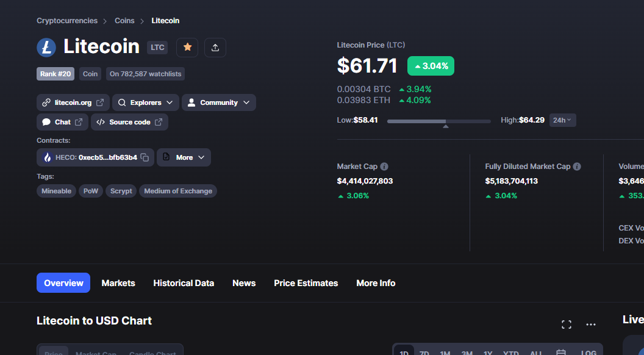Click the low-high price range slider
Image resolution: width=644 pixels, height=355 pixels.
point(439,121)
